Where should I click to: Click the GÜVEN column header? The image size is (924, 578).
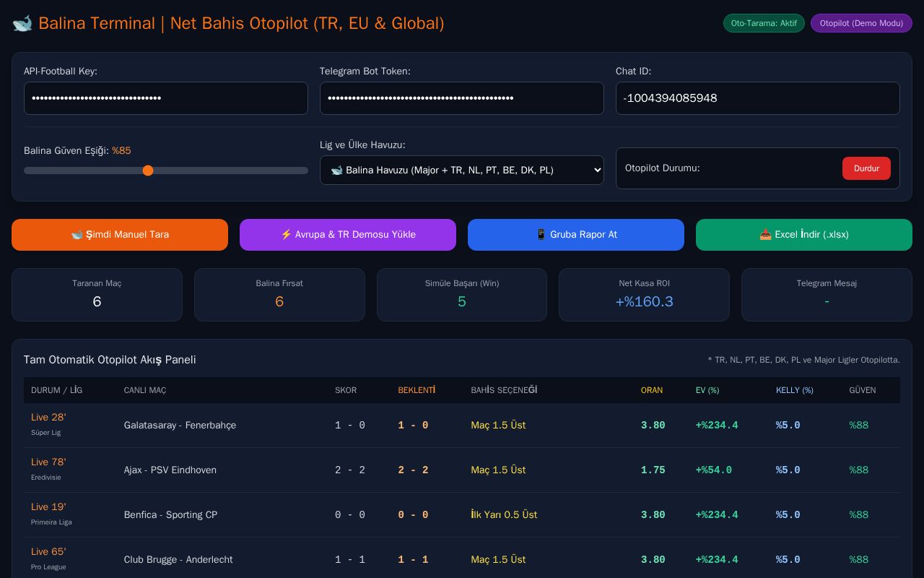coord(863,390)
